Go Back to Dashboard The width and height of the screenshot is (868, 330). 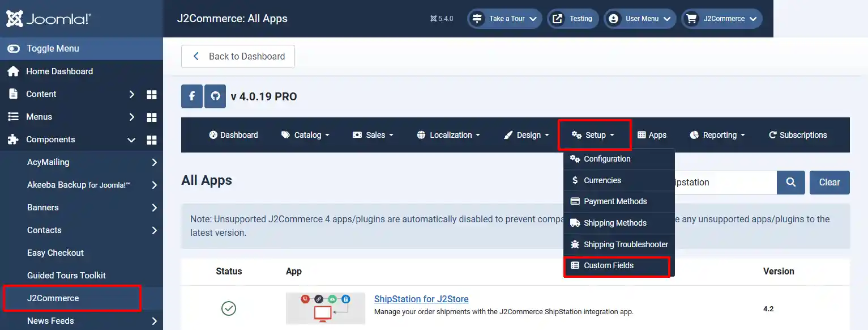(238, 56)
